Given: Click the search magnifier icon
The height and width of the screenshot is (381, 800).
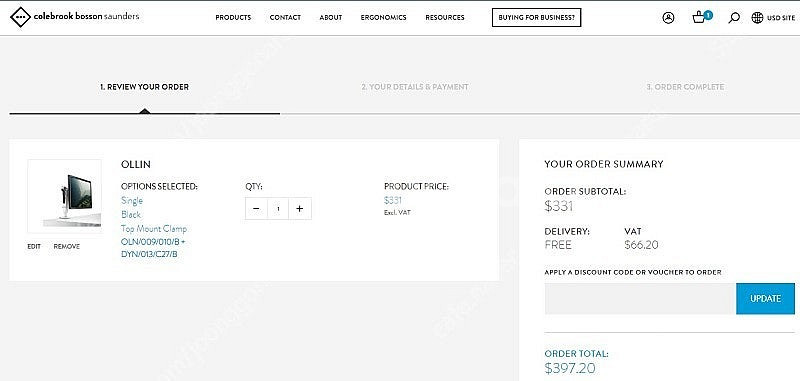Looking at the screenshot, I should click(x=734, y=18).
